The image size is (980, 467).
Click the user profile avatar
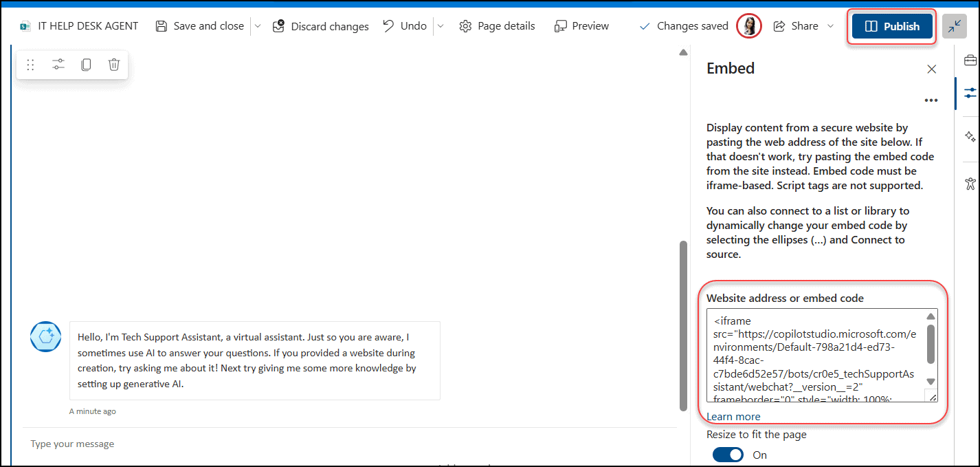(748, 26)
